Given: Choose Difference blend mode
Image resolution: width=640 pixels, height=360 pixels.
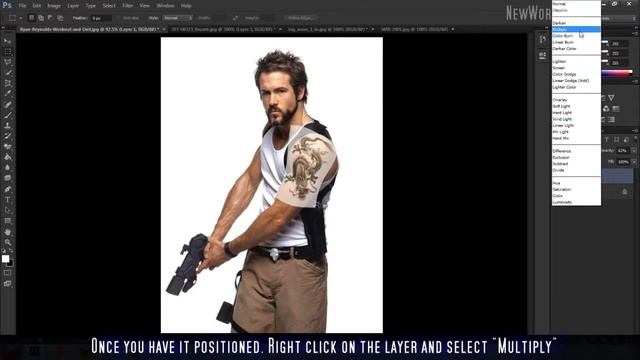Looking at the screenshot, I should tap(576, 151).
